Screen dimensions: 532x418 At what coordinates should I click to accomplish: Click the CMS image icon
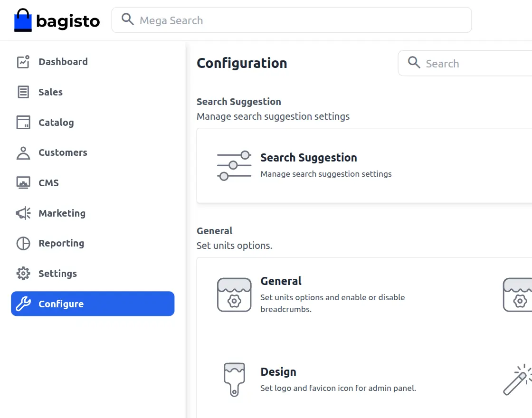[x=22, y=182]
